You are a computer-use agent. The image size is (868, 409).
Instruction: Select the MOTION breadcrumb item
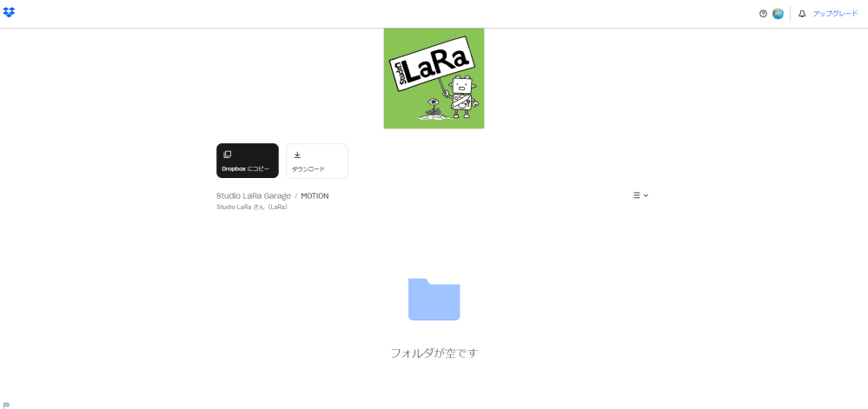(x=315, y=196)
